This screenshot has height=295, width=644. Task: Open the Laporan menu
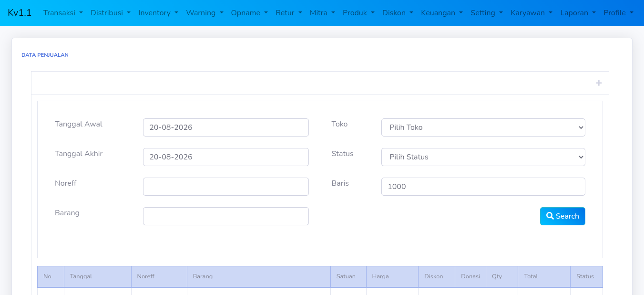coord(578,13)
